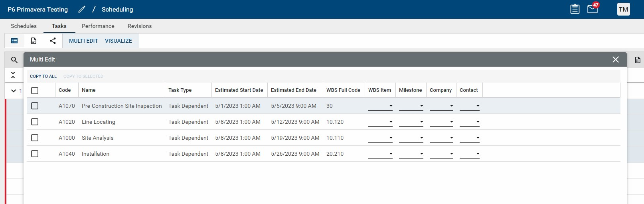The image size is (644, 204).
Task: Open Milestone dropdown for Line Locating
Action: pyautogui.click(x=411, y=122)
